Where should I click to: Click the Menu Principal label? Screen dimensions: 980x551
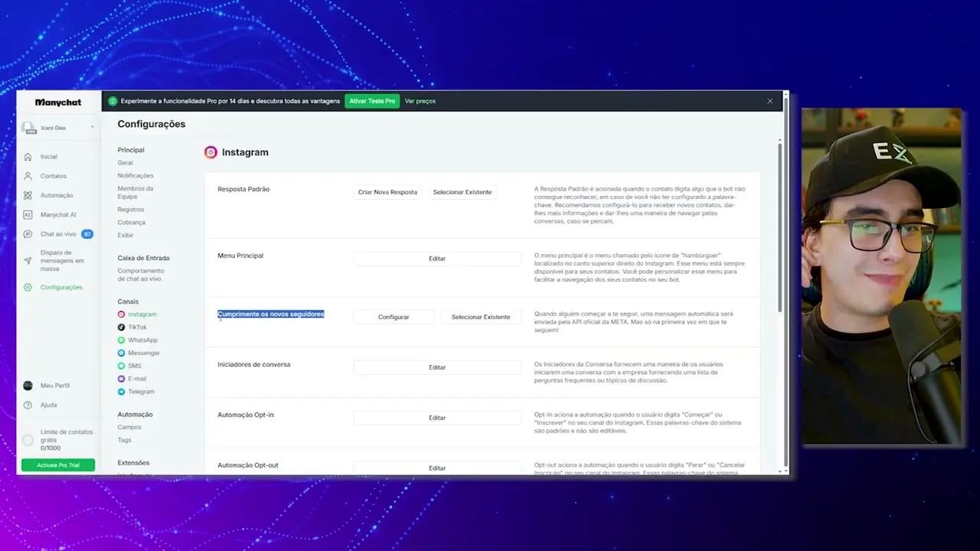(240, 256)
